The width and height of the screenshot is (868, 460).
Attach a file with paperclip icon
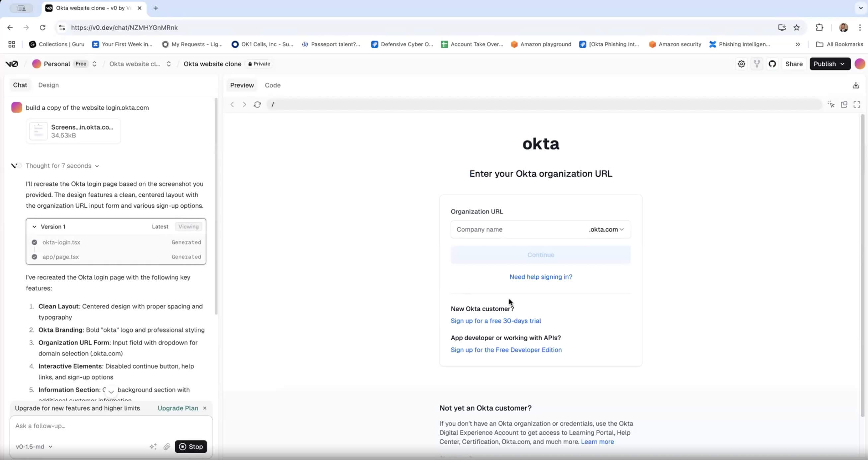pos(167,446)
